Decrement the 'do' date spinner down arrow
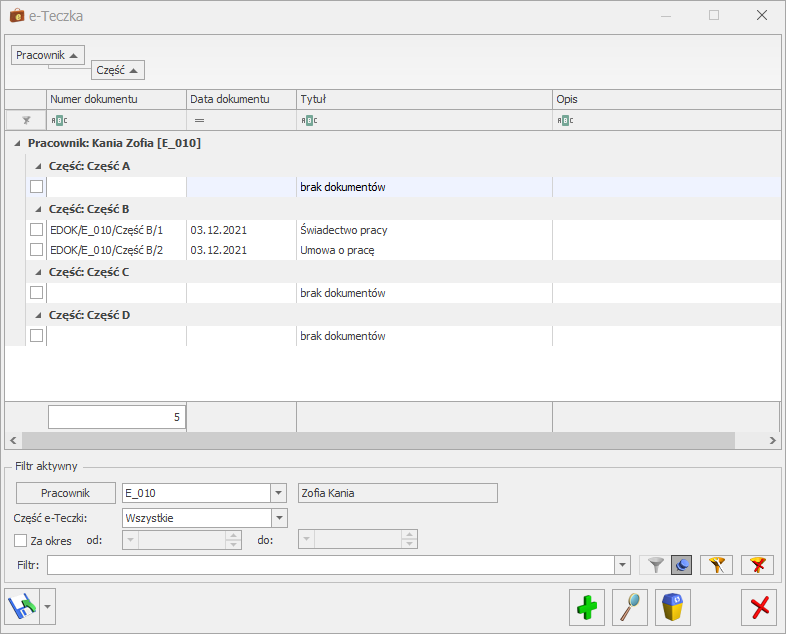Viewport: 786px width, 634px height. point(409,544)
